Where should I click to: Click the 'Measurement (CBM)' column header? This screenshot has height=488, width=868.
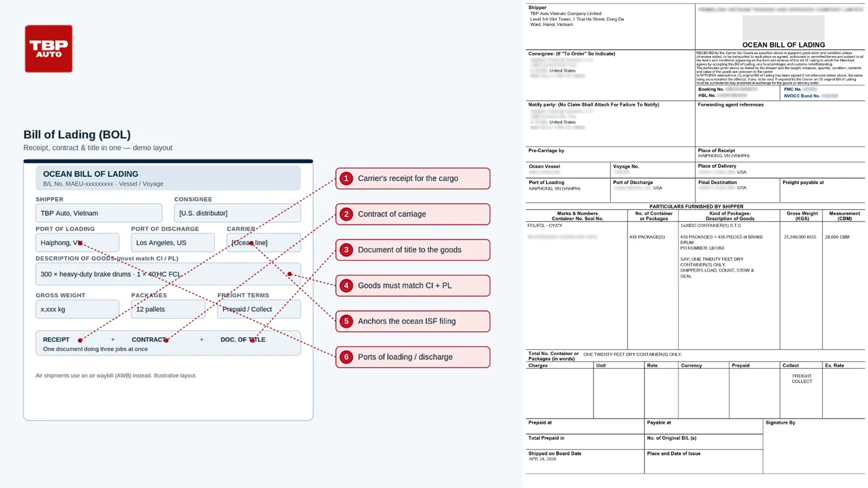pyautogui.click(x=844, y=216)
